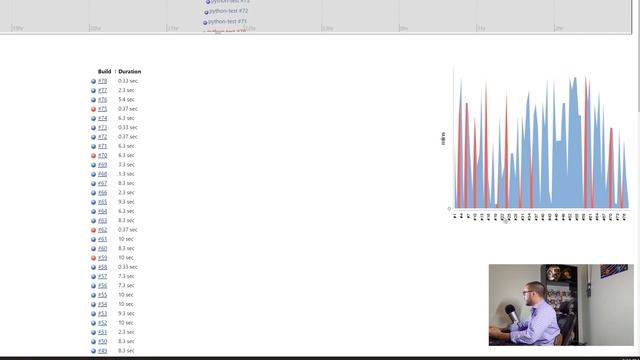Open build #54 link
The width and height of the screenshot is (640, 360).
tap(102, 304)
